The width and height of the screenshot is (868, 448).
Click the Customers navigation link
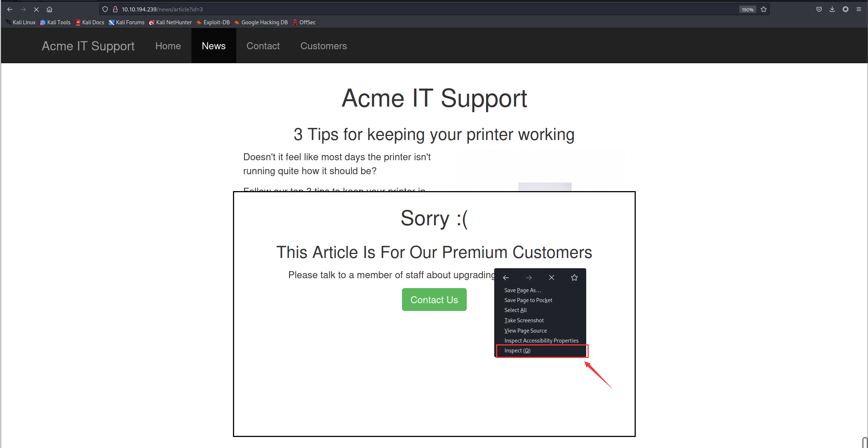coord(323,46)
